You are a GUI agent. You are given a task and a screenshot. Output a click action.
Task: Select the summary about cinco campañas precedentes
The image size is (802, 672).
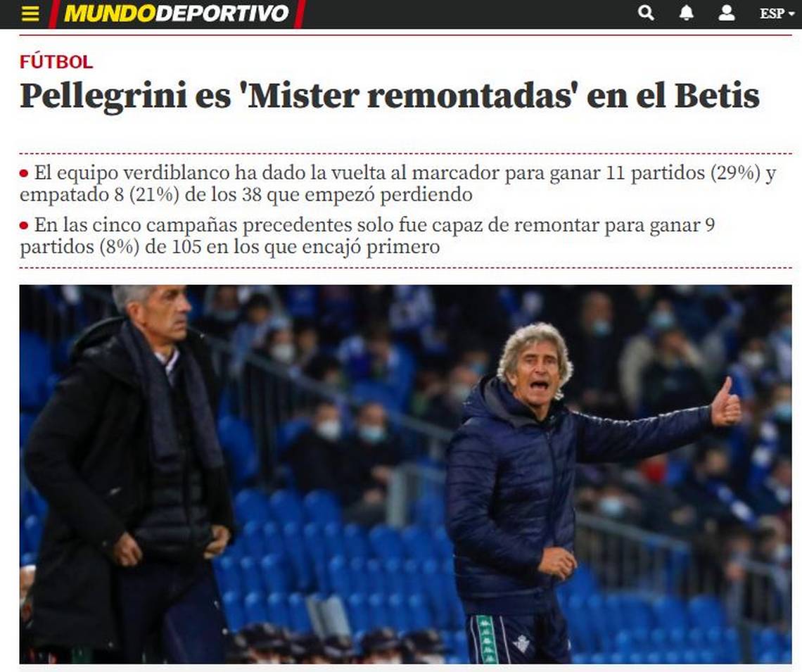[x=367, y=236]
